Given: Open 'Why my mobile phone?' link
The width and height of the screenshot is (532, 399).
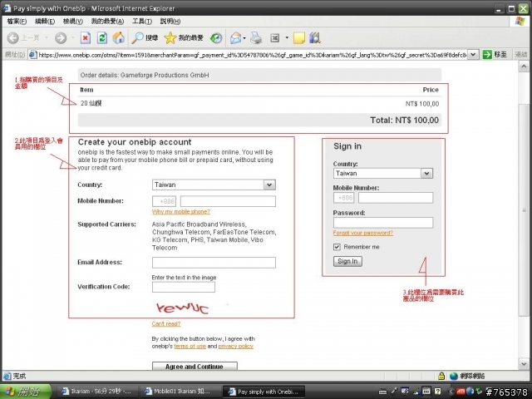Looking at the screenshot, I should [181, 212].
